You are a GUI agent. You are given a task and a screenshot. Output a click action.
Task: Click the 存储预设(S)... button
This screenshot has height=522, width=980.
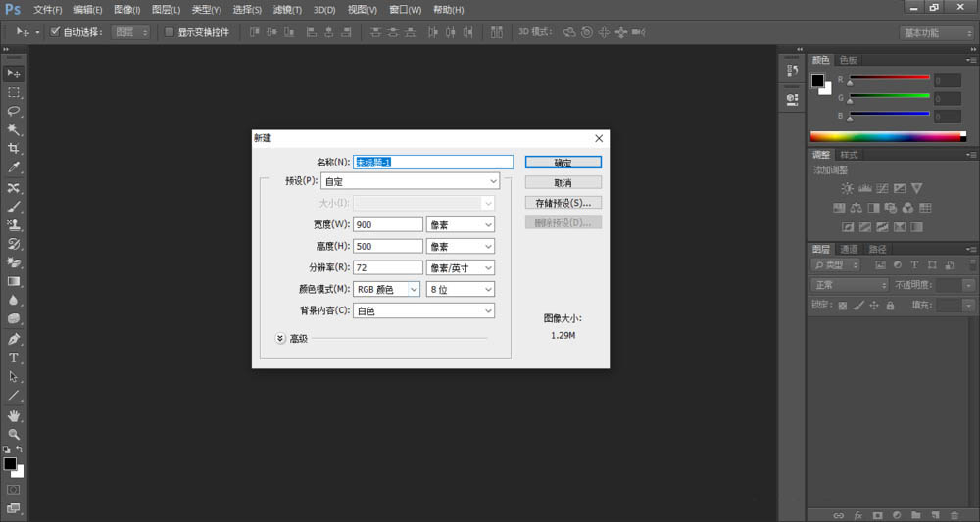(563, 203)
